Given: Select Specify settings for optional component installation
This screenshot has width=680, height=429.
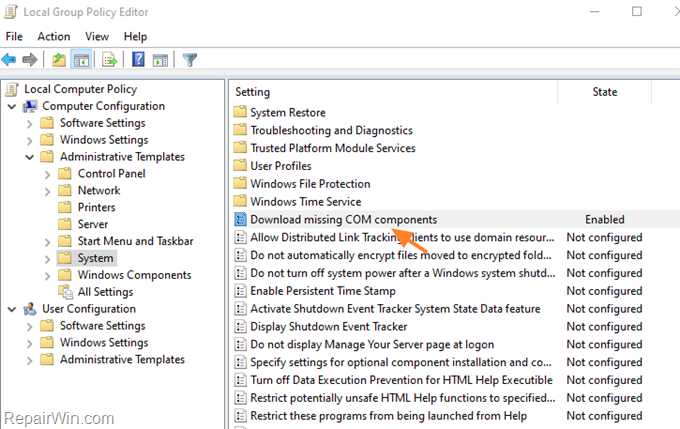Looking at the screenshot, I should coord(401,362).
